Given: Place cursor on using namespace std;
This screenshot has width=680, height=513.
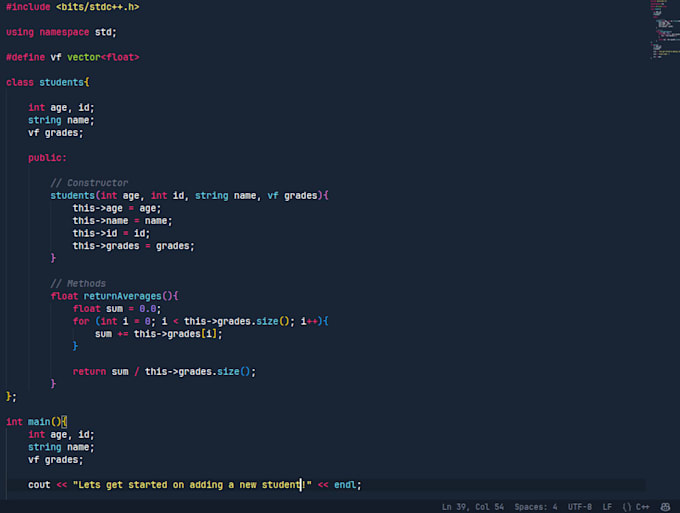Looking at the screenshot, I should [x=61, y=32].
